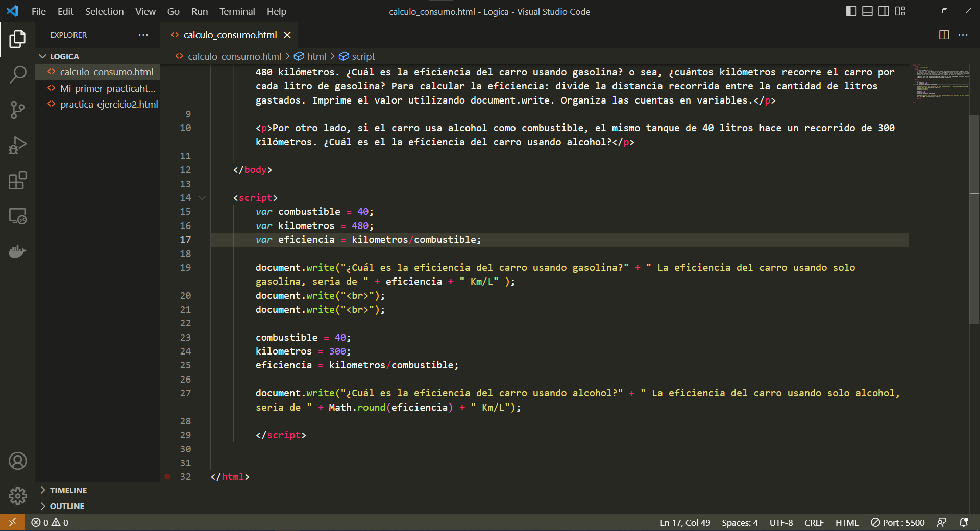Viewport: 980px width, 531px height.
Task: Open Run and Debug view
Action: tap(17, 145)
